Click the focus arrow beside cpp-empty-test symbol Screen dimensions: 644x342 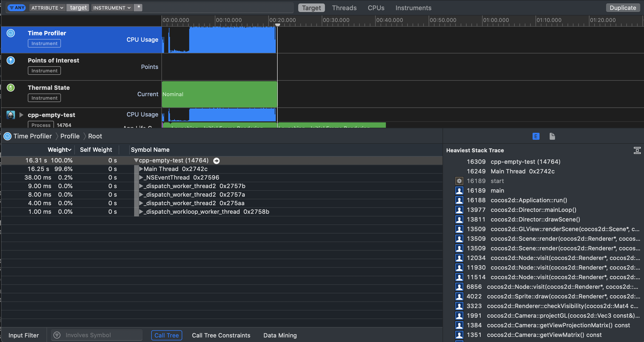click(x=216, y=161)
